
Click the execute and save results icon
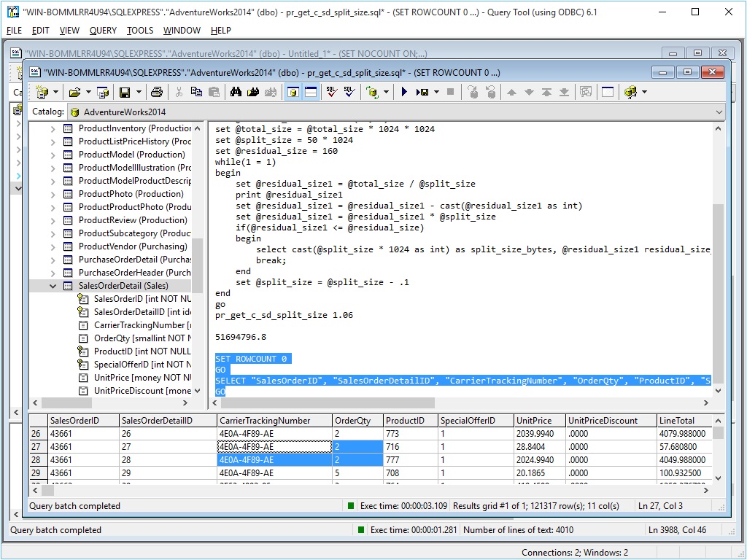click(x=422, y=92)
